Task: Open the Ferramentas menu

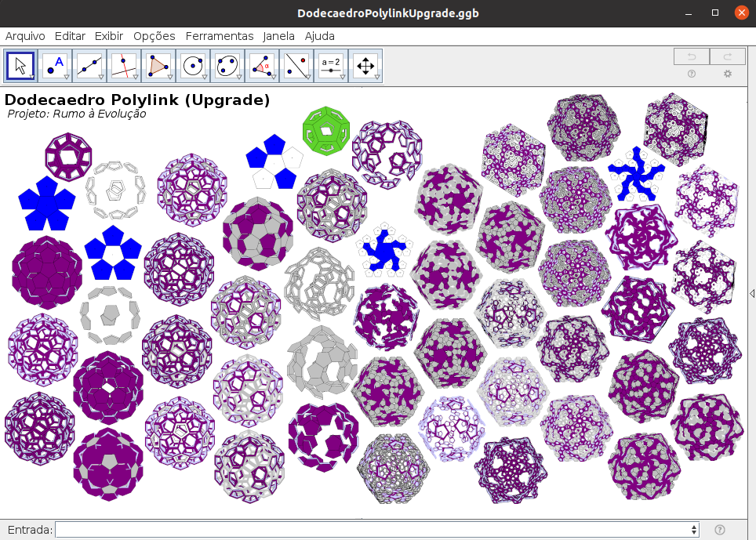Action: pos(220,36)
